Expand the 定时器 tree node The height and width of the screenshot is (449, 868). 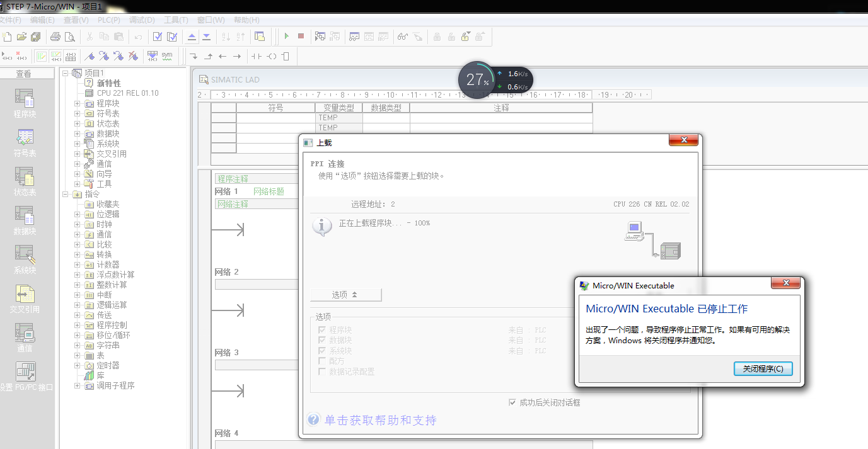[x=78, y=365]
